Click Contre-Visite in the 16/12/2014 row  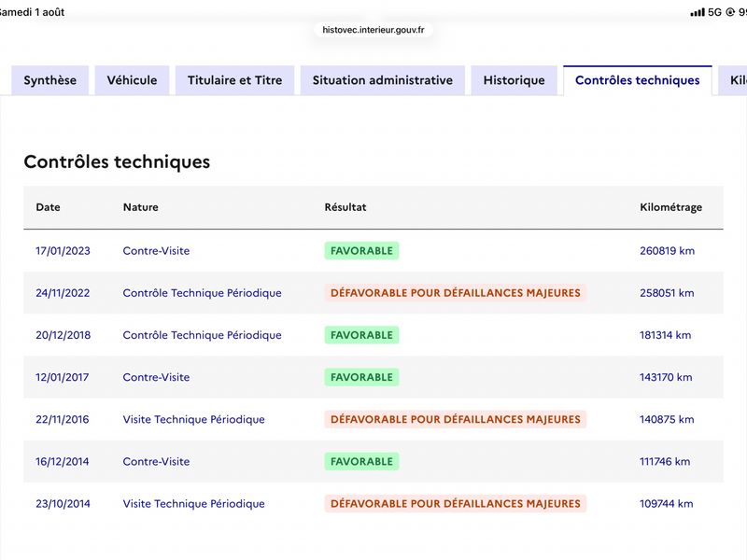[156, 461]
